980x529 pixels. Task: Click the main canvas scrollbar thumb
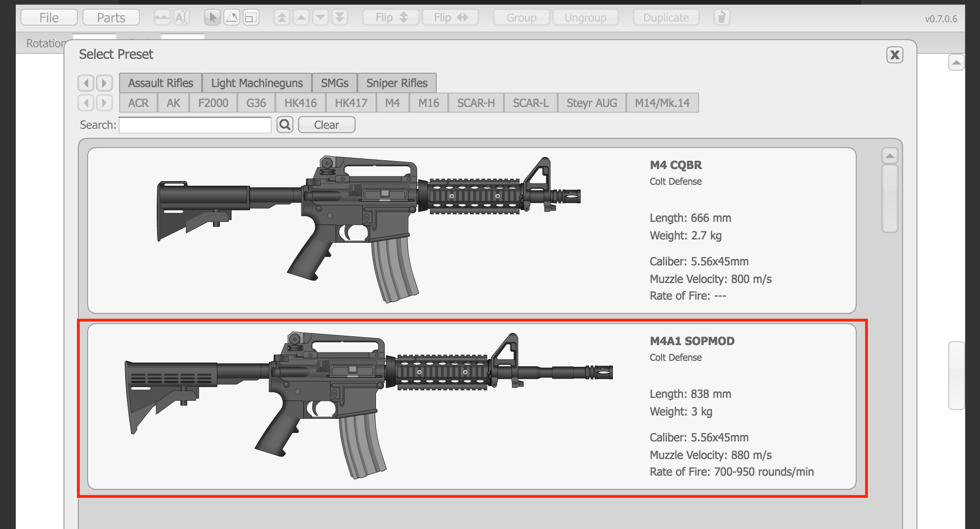(x=956, y=376)
